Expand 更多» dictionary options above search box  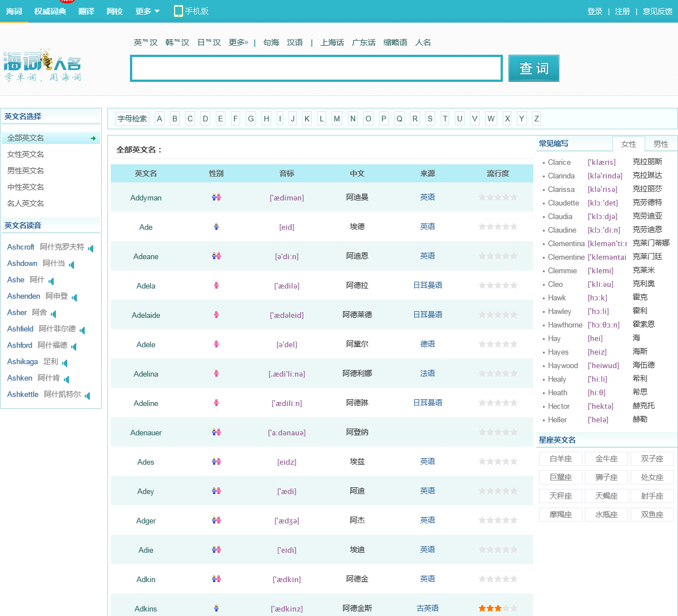point(238,42)
